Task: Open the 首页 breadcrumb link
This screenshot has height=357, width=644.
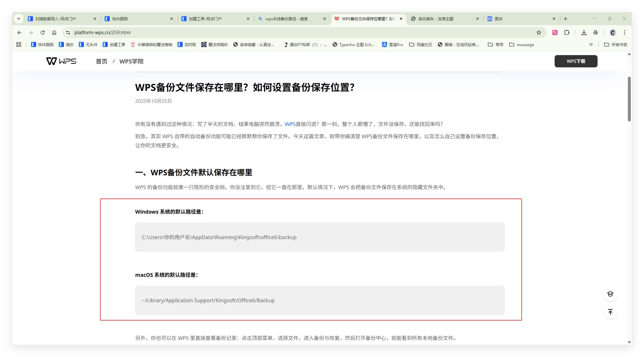Action: (101, 61)
